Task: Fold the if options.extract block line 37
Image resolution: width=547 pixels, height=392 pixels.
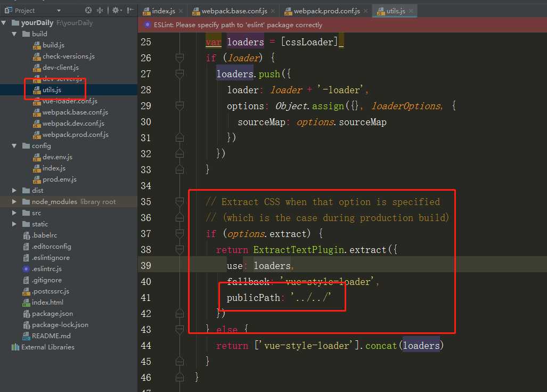Action: click(179, 234)
